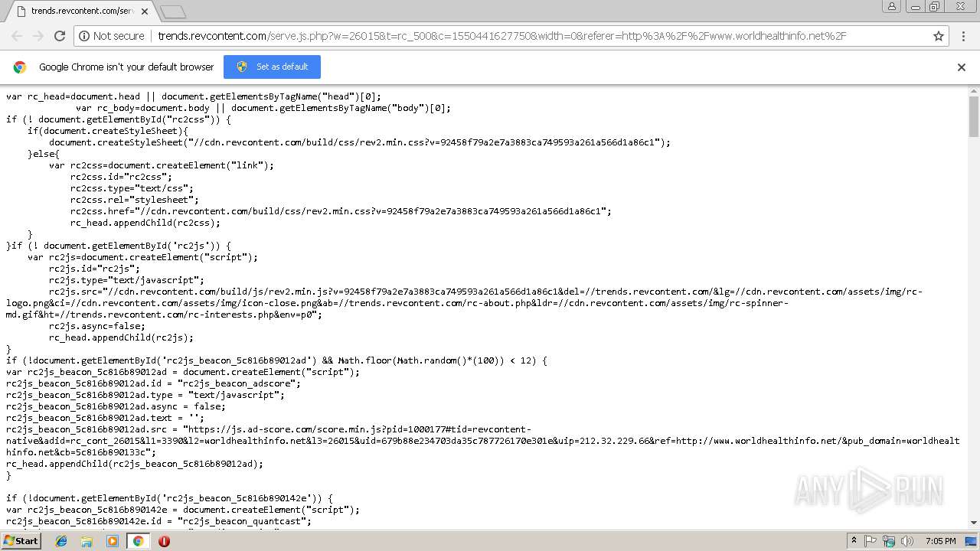Image resolution: width=980 pixels, height=551 pixels.
Task: Click 'rc2css.type="text/css";' line
Action: point(132,188)
